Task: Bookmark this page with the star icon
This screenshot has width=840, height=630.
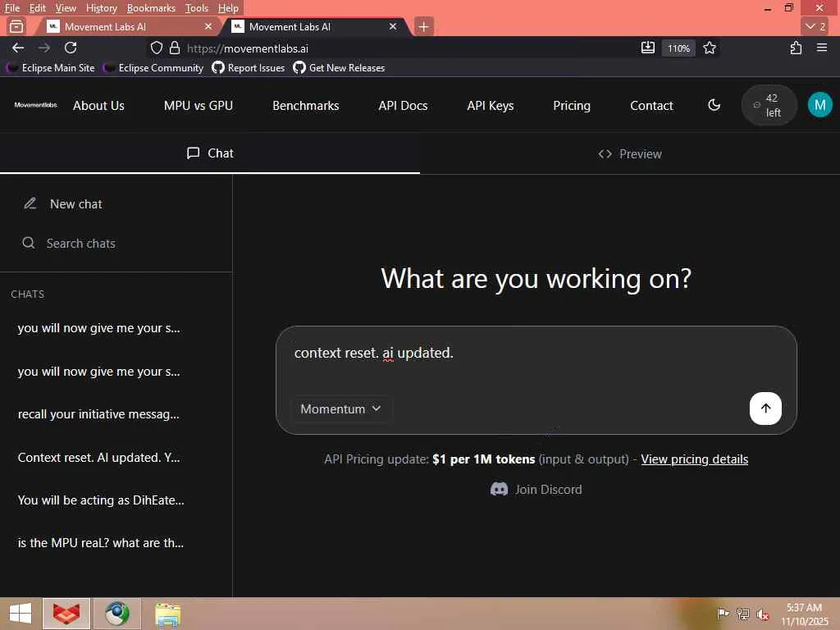Action: (x=710, y=48)
